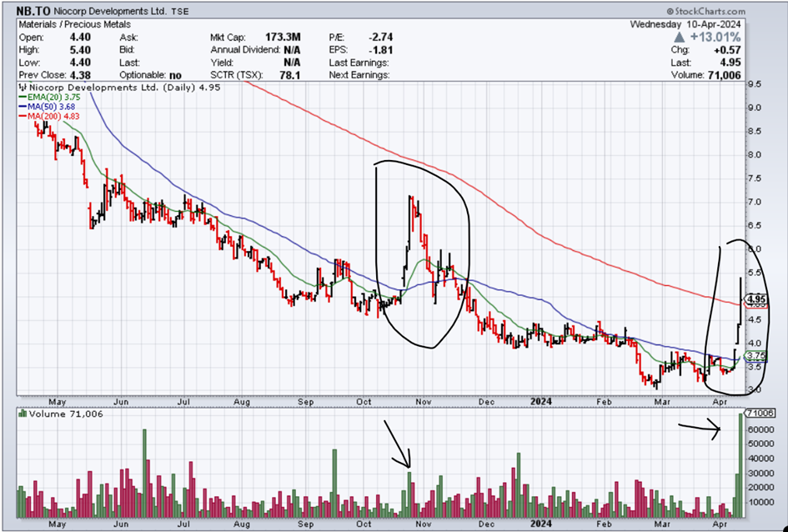This screenshot has height=532, width=788.
Task: Open the StockCharts.com copyright link
Action: 706,11
